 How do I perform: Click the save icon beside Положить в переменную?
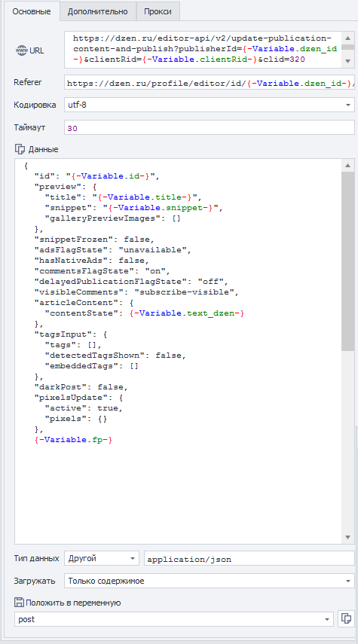[x=19, y=603]
